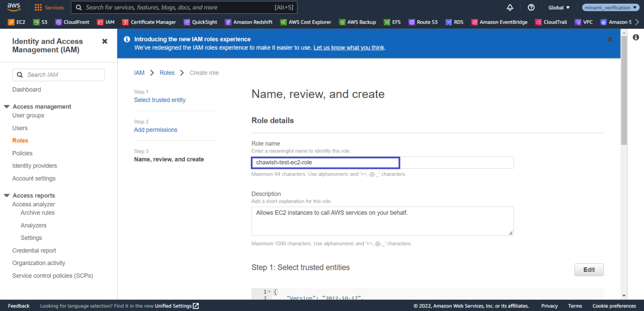Click the help question mark icon
644x311 pixels.
point(531,7)
